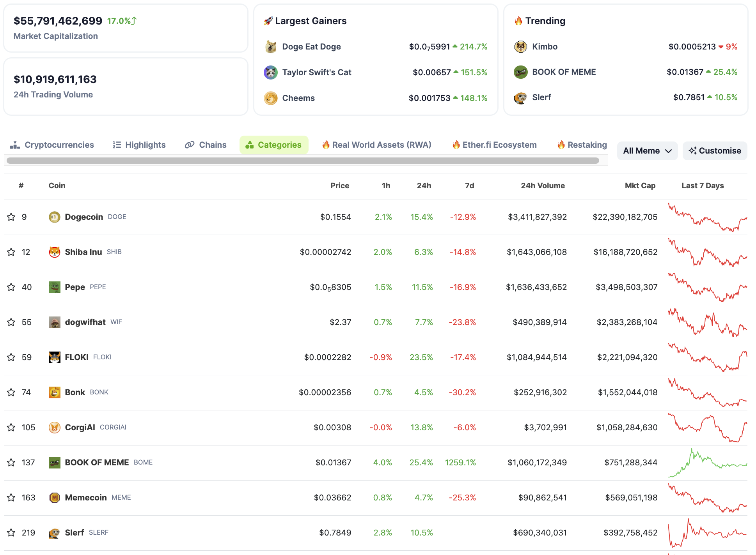
Task: Click the CorgiAI coin icon
Action: 54,428
